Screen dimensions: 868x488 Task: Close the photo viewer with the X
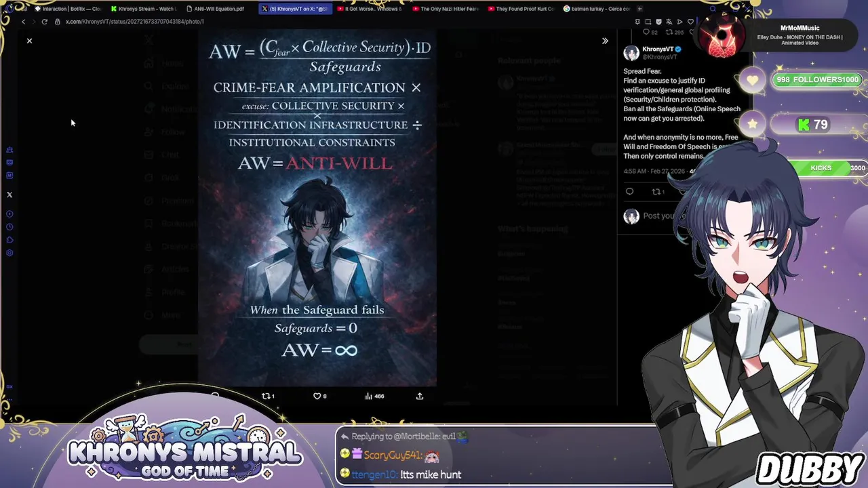[29, 41]
